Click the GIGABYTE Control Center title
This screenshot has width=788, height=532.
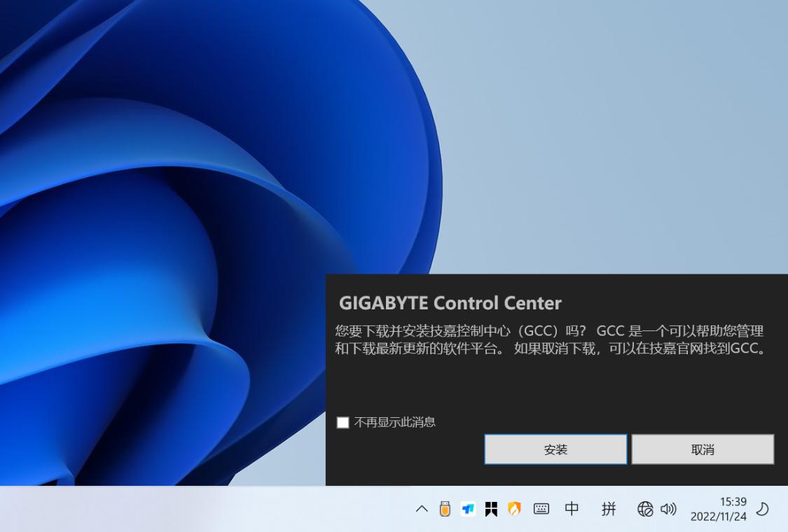coord(450,303)
